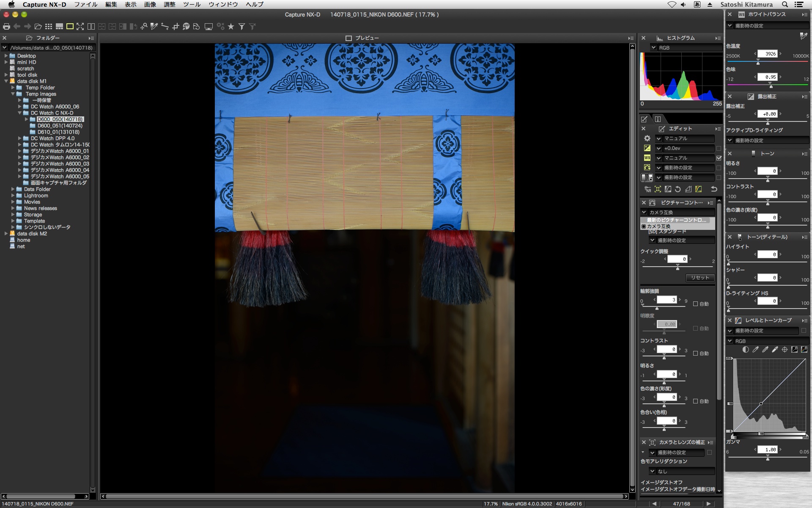Click the print icon in toolbar
This screenshot has width=812, height=508.
6,27
